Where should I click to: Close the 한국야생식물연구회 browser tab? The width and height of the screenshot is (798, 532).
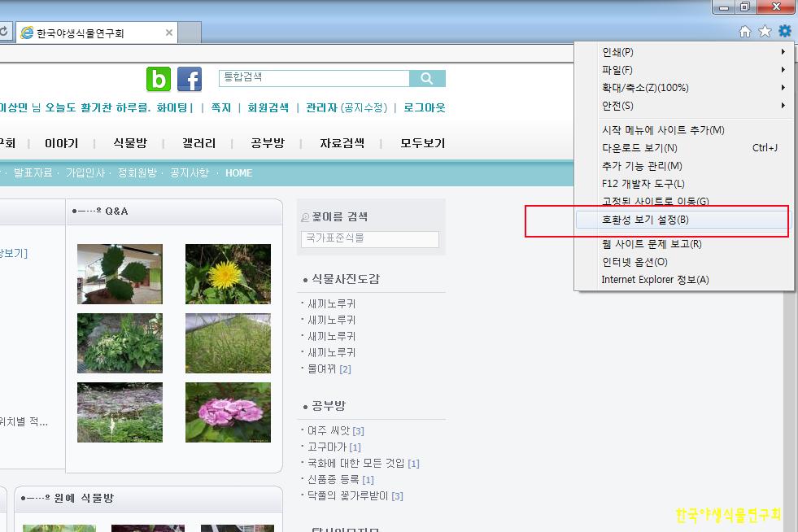click(169, 33)
